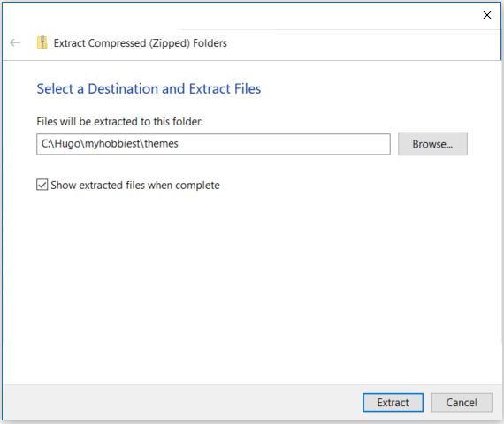This screenshot has width=504, height=424.
Task: Click into the destination folder path field
Action: 213,144
